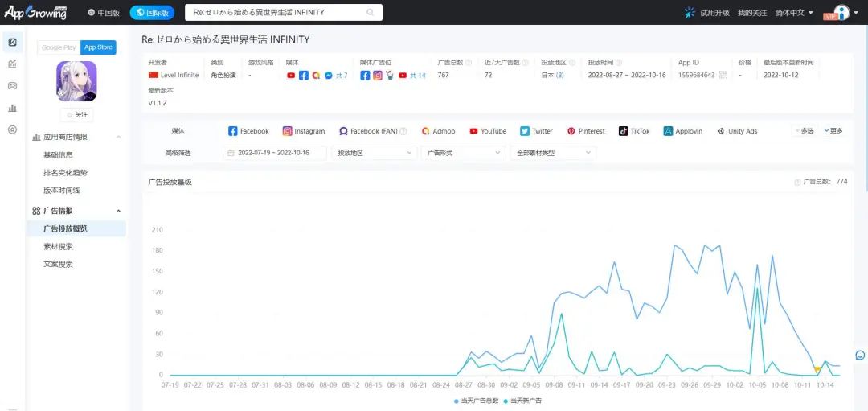Open 投放地区 dropdown filter
Screen dimensions: 868x411
(x=375, y=153)
